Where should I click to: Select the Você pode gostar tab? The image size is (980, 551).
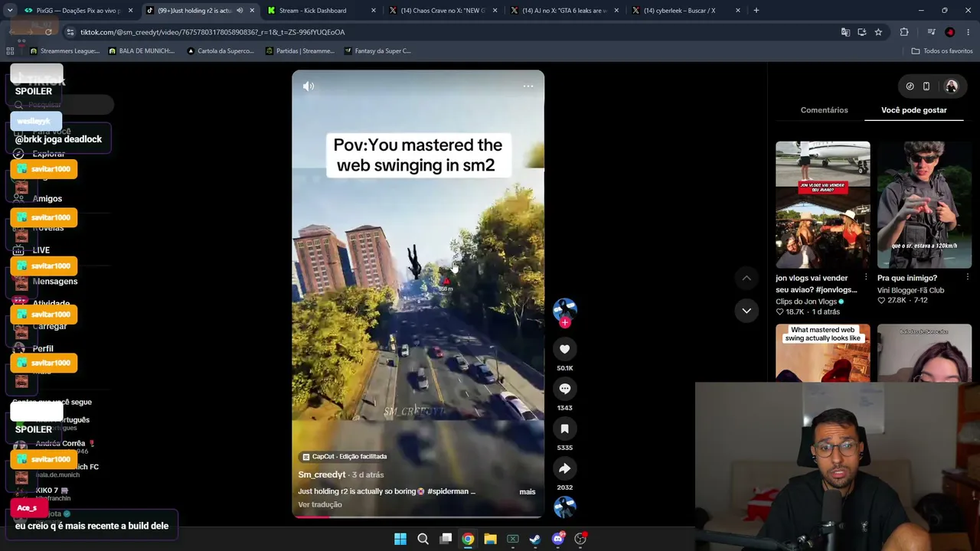[914, 110]
